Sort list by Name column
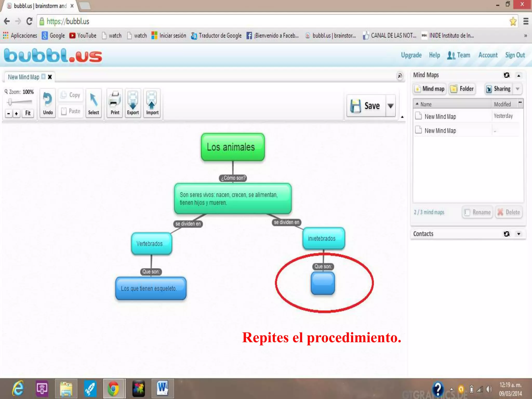The image size is (532, 399). tap(452, 104)
